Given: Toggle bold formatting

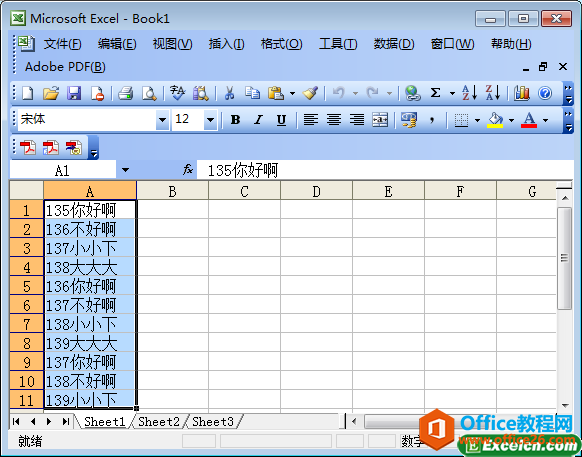Looking at the screenshot, I should (235, 120).
